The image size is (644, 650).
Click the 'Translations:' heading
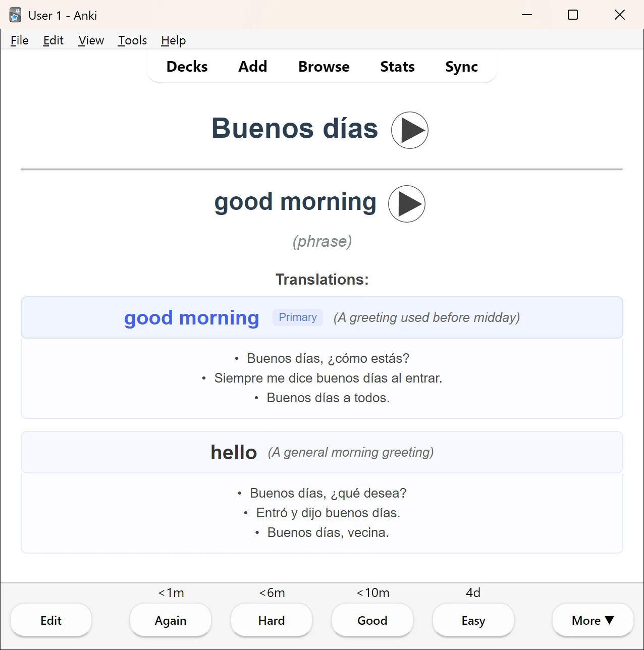pos(322,279)
